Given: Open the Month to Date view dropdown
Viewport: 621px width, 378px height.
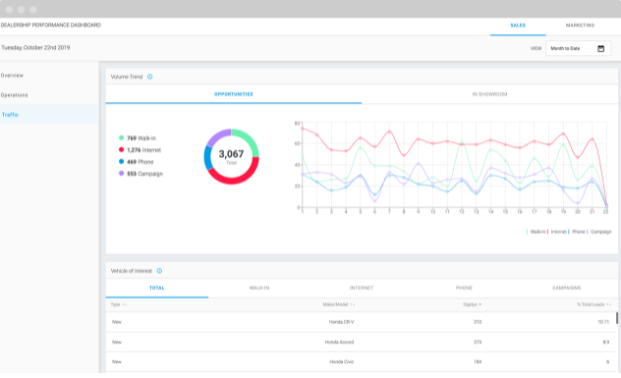Looking at the screenshot, I should pyautogui.click(x=578, y=48).
